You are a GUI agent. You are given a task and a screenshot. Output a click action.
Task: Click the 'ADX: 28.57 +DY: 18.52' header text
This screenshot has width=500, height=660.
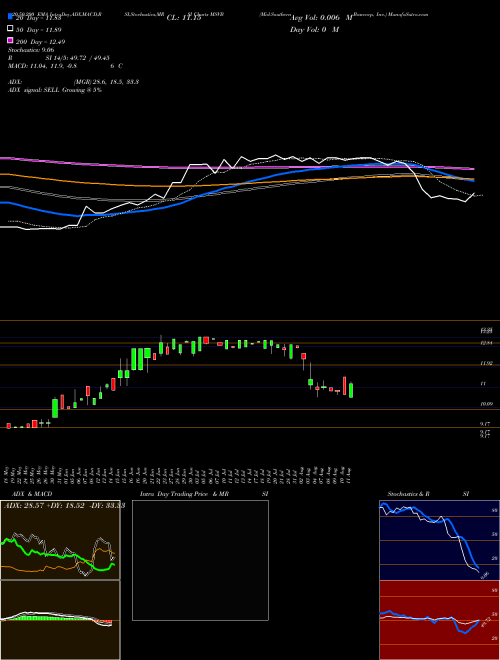[x=45, y=506]
